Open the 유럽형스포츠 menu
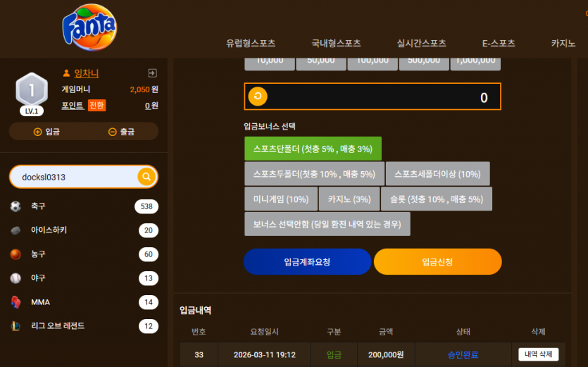The width and height of the screenshot is (588, 367). point(251,43)
